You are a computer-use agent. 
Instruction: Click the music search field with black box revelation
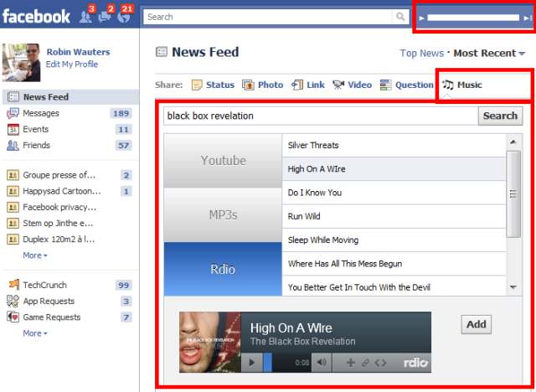click(x=321, y=116)
